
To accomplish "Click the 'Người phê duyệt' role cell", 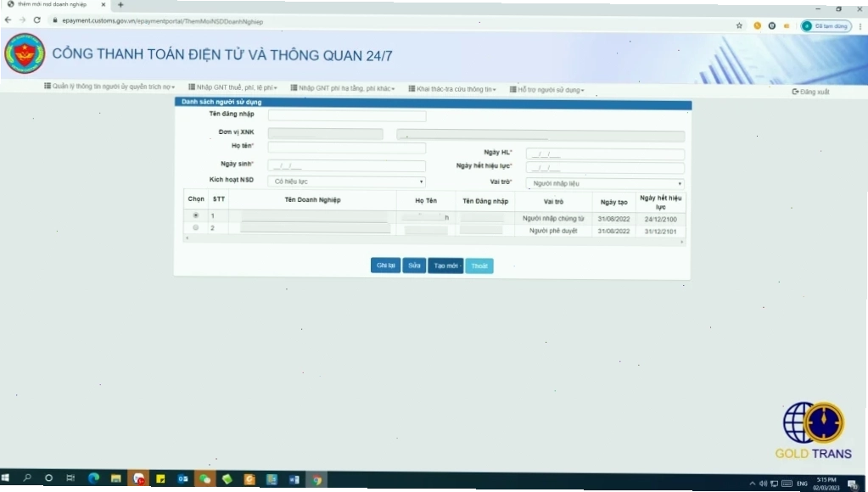I will pyautogui.click(x=553, y=231).
